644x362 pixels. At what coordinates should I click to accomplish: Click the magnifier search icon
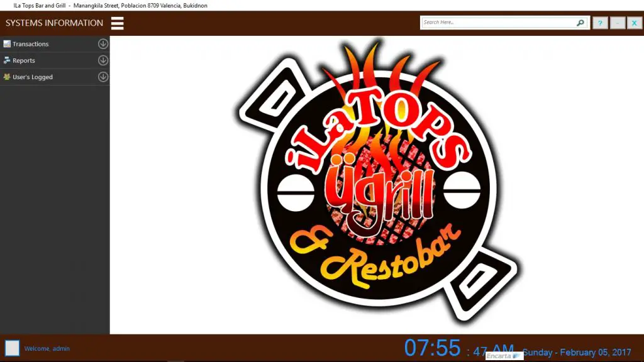580,23
